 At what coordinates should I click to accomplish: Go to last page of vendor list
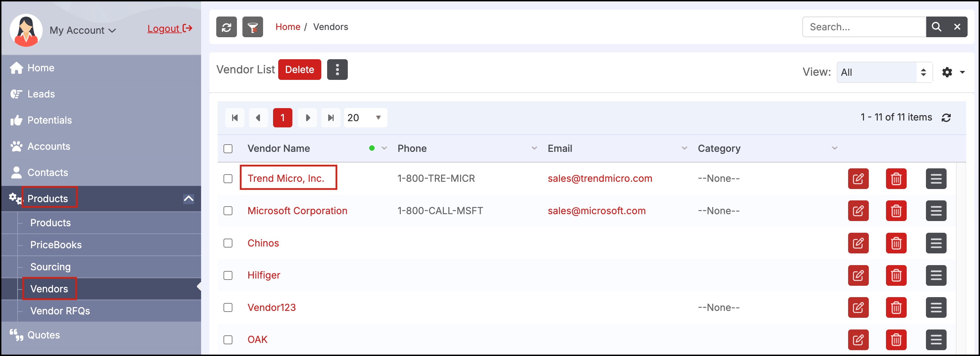(x=331, y=118)
